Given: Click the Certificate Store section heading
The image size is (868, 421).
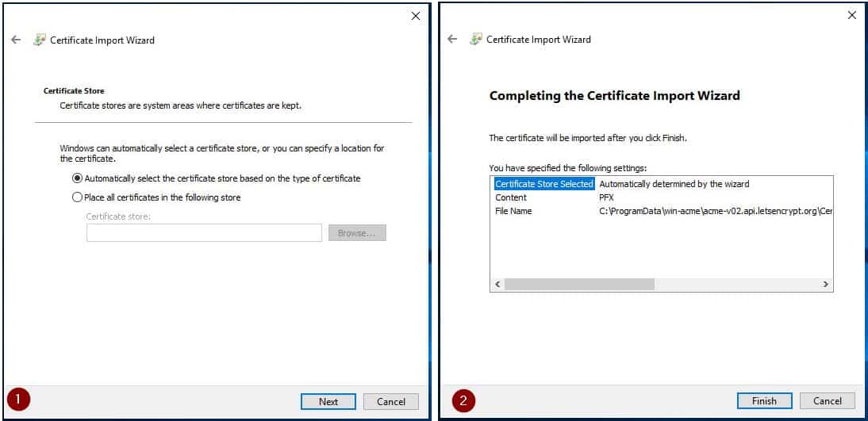Looking at the screenshot, I should tap(74, 90).
